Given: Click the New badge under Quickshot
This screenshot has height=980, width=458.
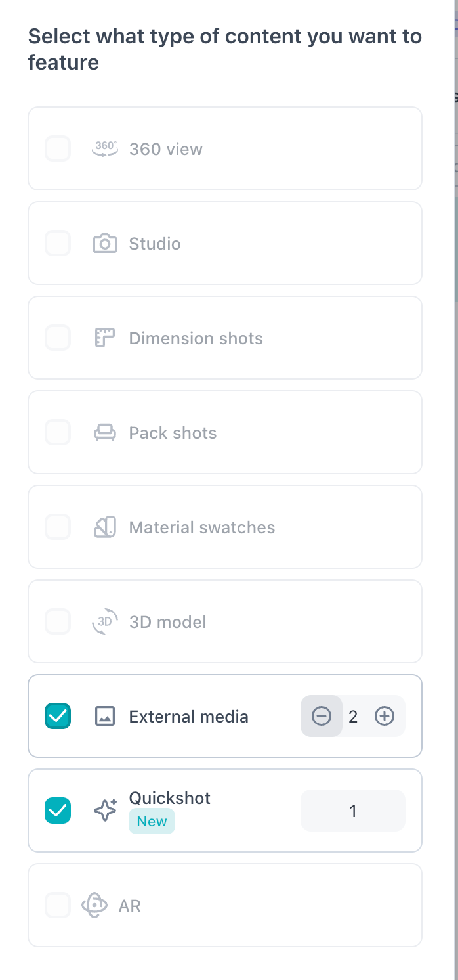Looking at the screenshot, I should coord(152,821).
